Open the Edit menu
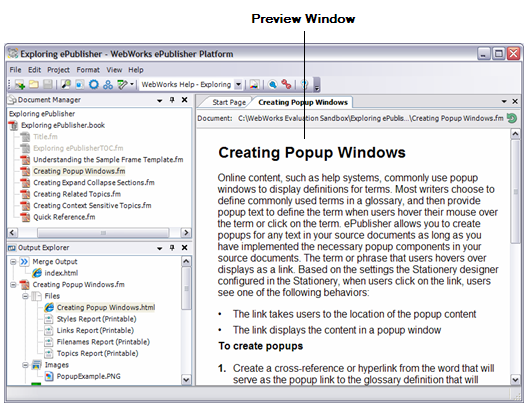527x408 pixels. (x=34, y=70)
